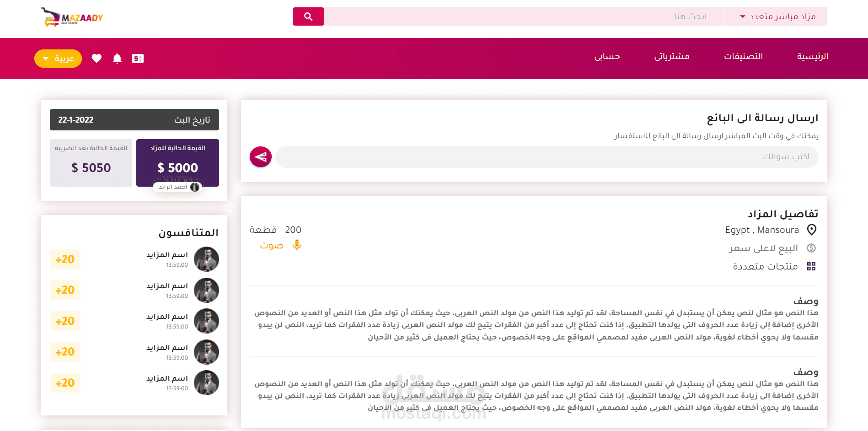Click the dollar coin sale-type icon
Viewport: 868px width, 431px height.
[x=811, y=248]
